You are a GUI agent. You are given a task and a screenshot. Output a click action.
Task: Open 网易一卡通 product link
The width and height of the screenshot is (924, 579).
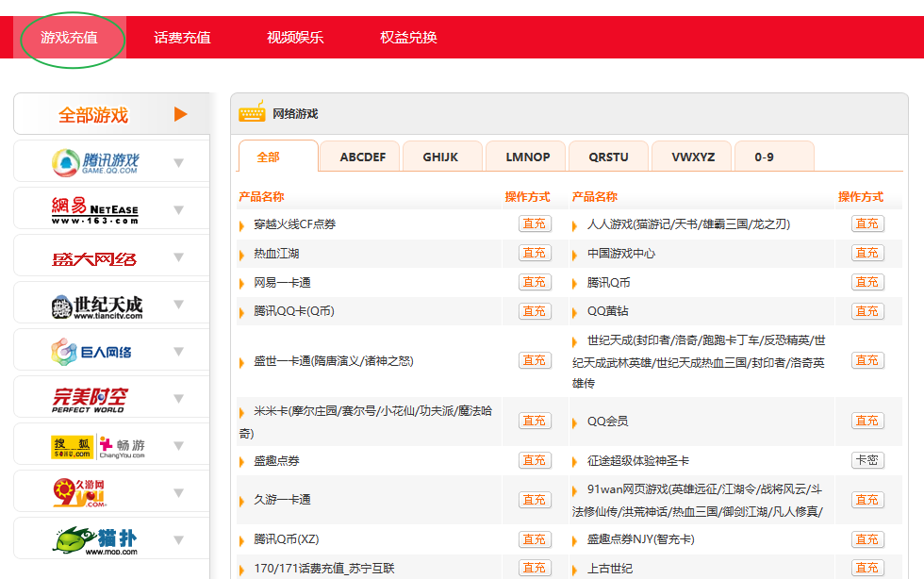[x=282, y=282]
